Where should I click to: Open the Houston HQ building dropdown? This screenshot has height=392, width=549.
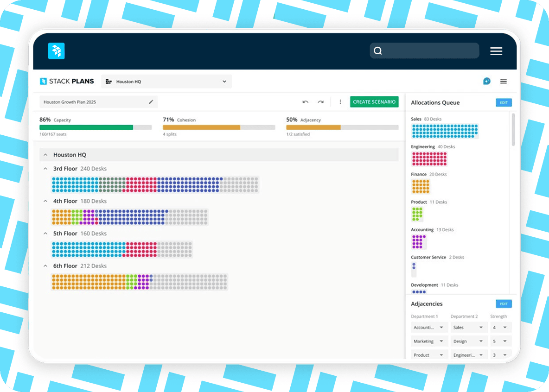click(166, 82)
